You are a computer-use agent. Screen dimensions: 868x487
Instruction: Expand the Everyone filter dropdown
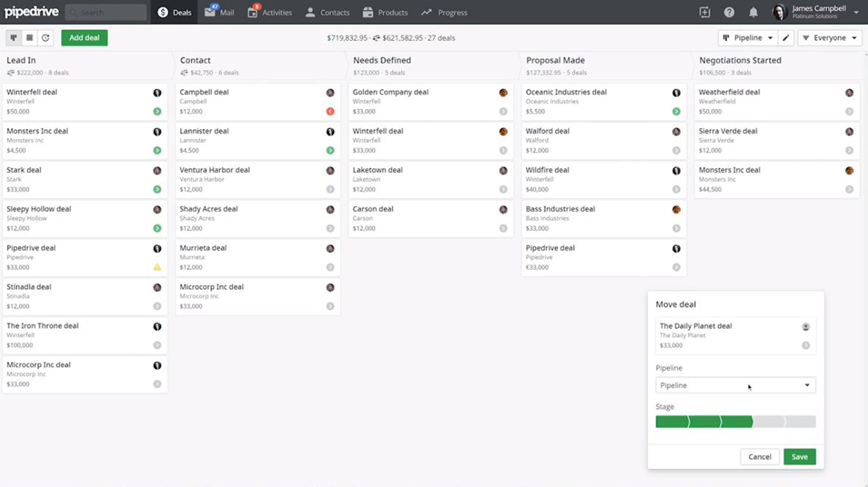pos(830,38)
